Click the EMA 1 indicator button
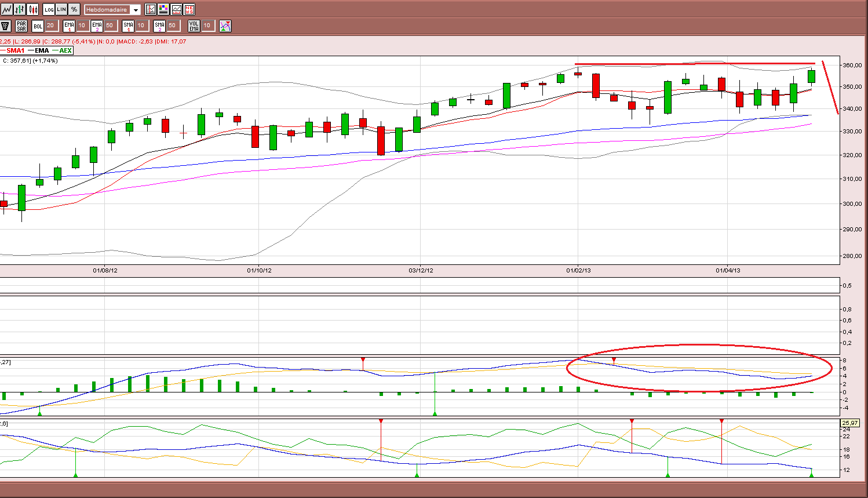Image resolution: width=868 pixels, height=498 pixels. (69, 26)
